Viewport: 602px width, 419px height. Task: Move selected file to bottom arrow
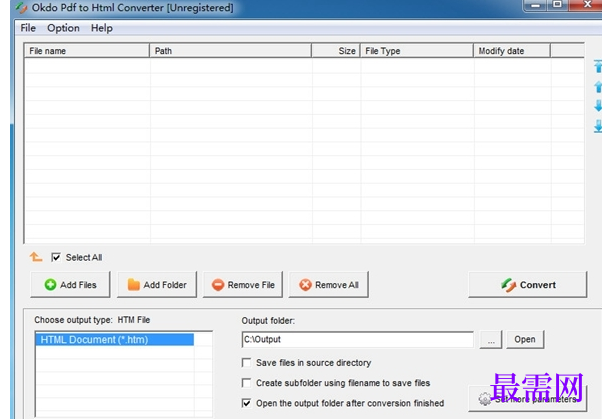pos(598,126)
